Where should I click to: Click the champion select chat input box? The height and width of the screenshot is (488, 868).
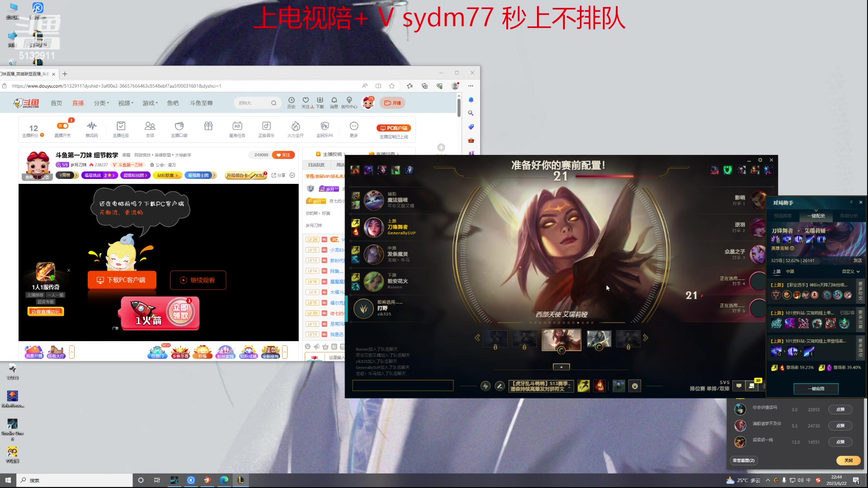(x=402, y=385)
